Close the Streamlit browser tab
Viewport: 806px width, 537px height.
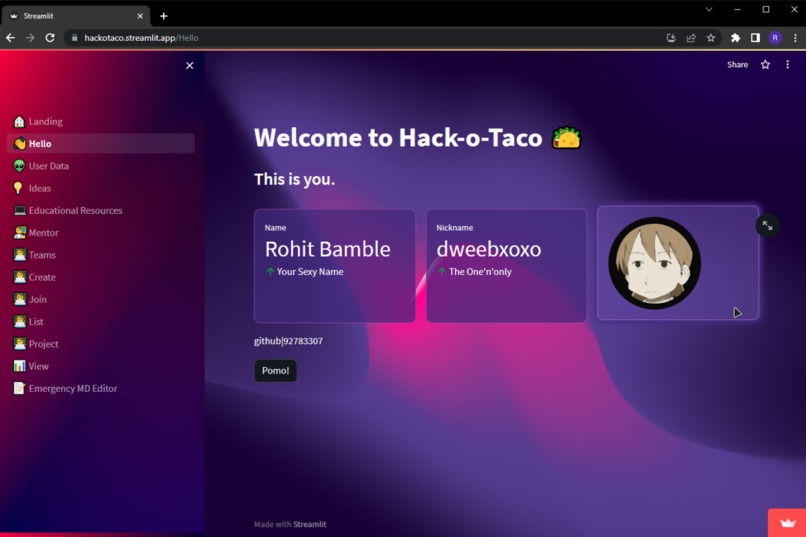pyautogui.click(x=140, y=16)
